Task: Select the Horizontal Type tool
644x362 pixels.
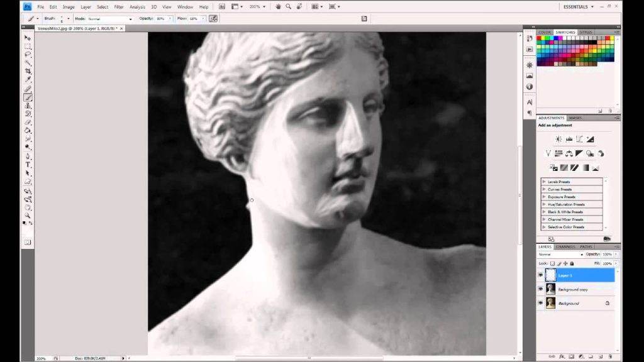Action: [x=28, y=165]
